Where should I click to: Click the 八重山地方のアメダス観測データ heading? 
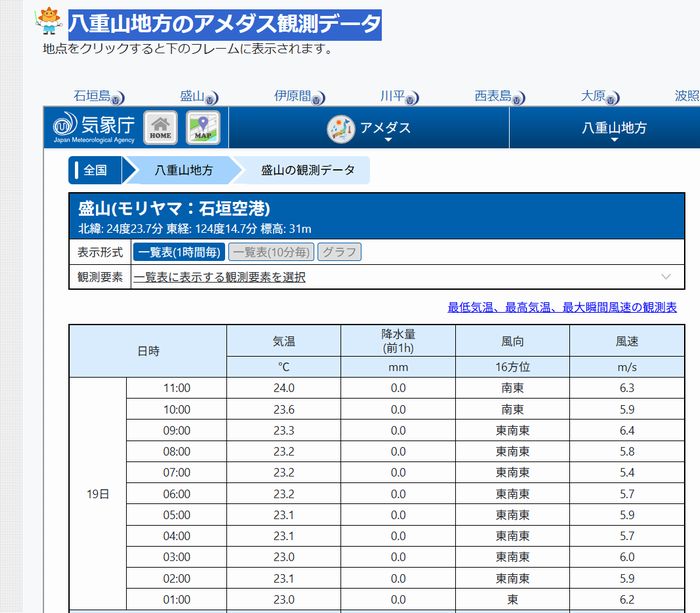[x=225, y=24]
